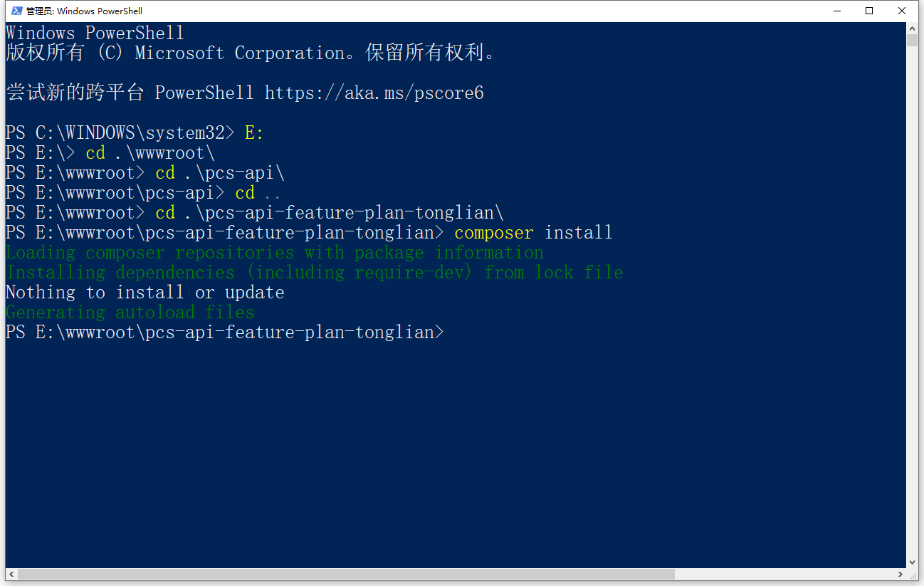Minimize the PowerShell window
The width and height of the screenshot is (924, 586).
coord(836,11)
